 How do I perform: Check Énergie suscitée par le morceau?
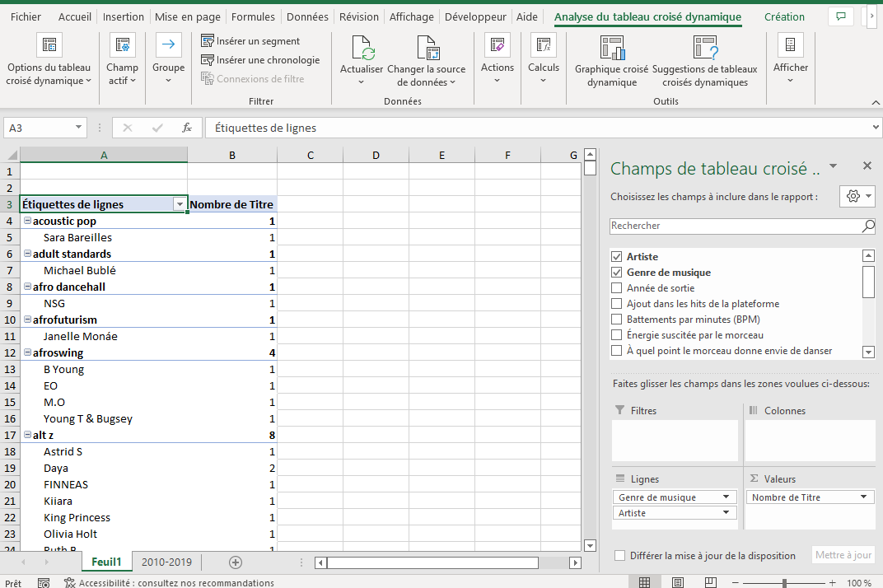(x=617, y=336)
